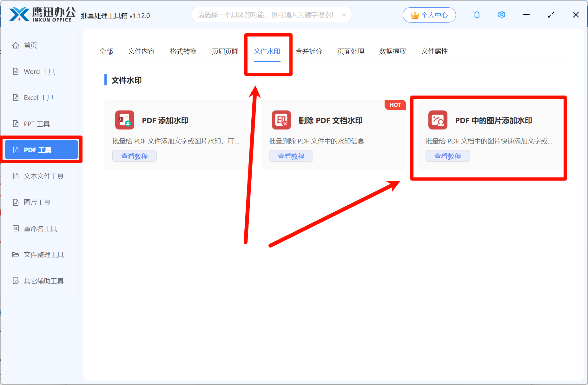Open the PPT 工具 category

[36, 124]
